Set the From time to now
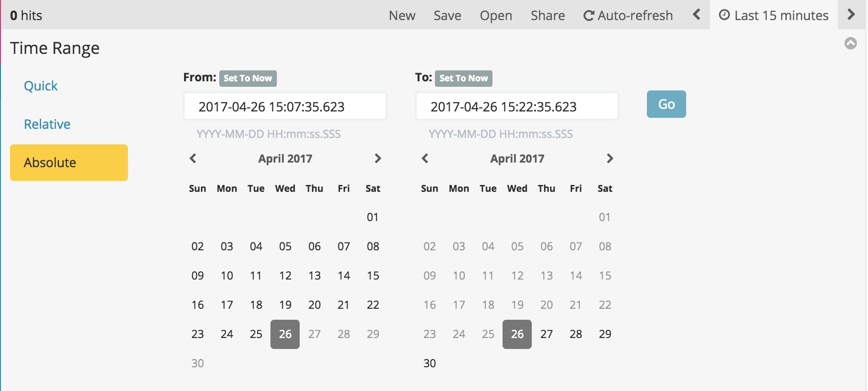 (248, 78)
